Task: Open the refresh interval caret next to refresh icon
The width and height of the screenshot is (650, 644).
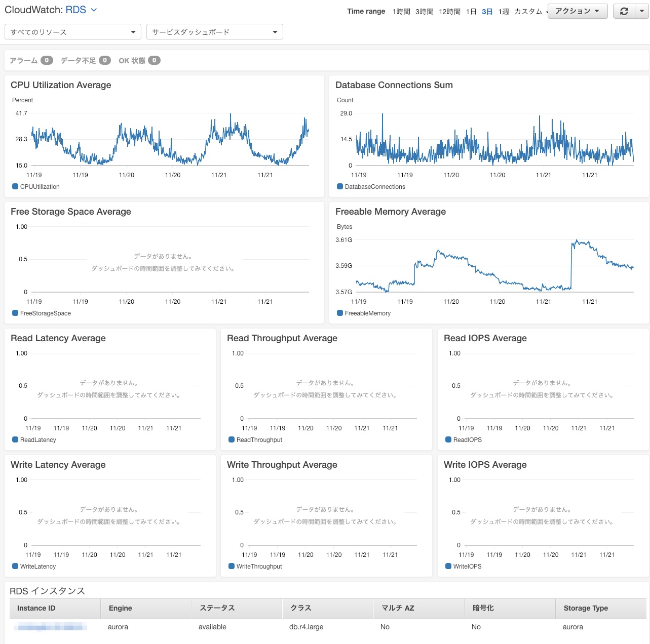Action: coord(641,11)
